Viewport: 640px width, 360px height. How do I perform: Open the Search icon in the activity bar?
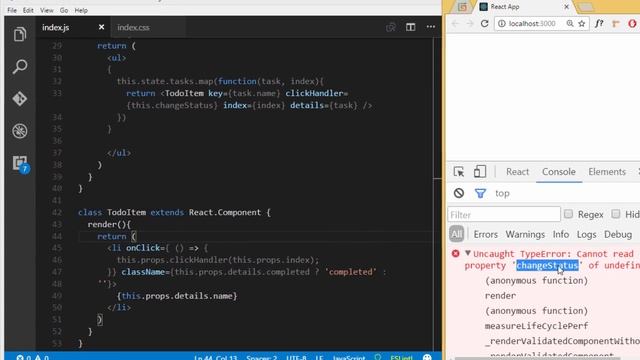pyautogui.click(x=20, y=67)
